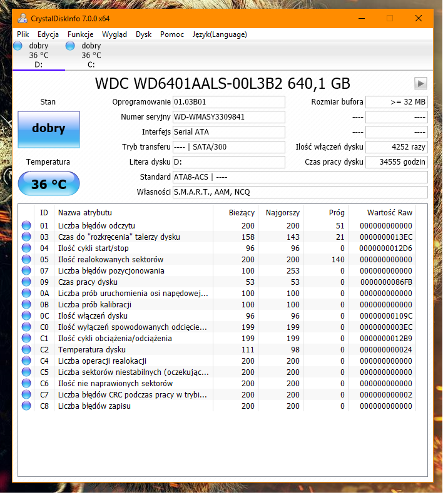
Task: Click the power-on count field 4252 razy
Action: pyautogui.click(x=397, y=147)
